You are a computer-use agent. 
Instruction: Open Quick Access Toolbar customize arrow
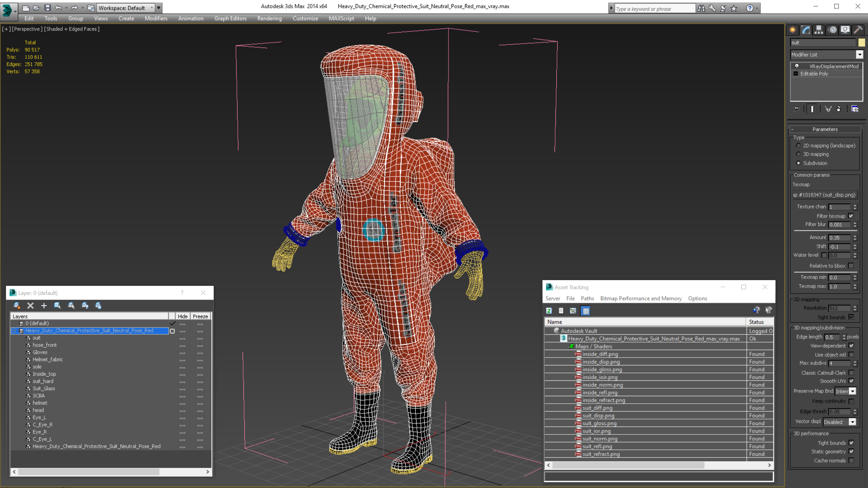click(158, 8)
